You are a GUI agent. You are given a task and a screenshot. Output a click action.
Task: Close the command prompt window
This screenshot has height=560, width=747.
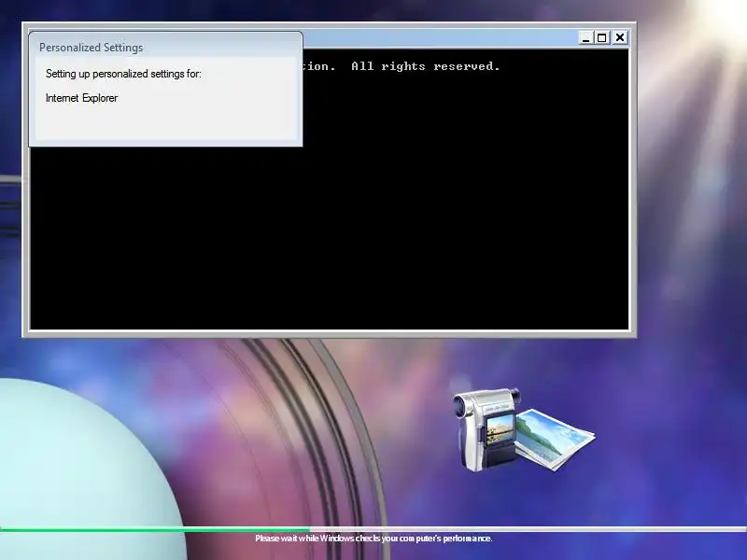coord(620,37)
